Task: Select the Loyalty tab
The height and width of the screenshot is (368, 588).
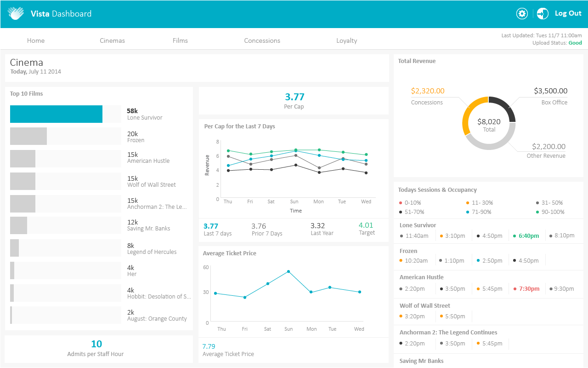Action: 346,40
